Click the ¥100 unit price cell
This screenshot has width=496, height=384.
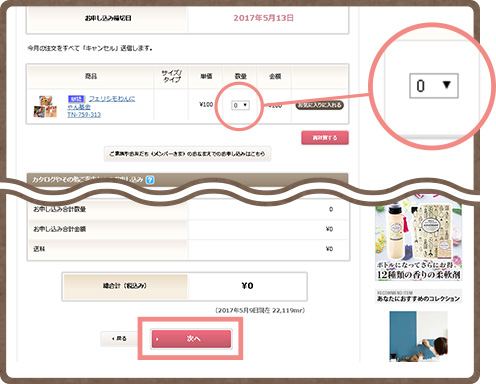[206, 105]
